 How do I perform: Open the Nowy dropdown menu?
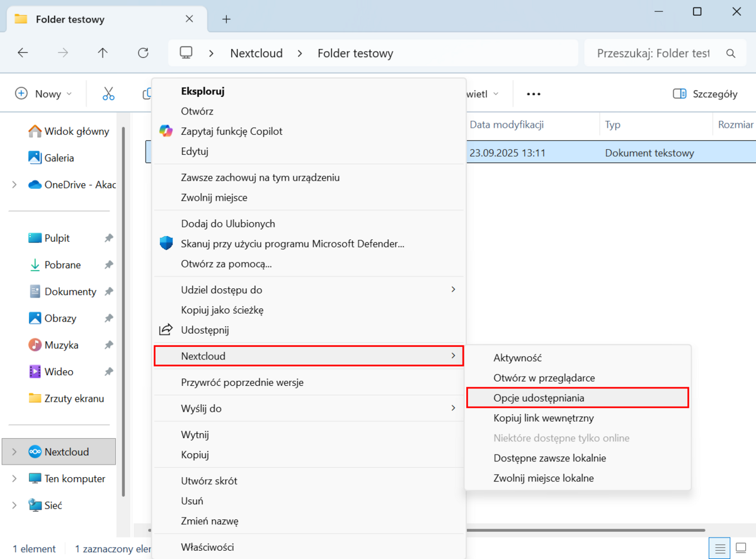click(x=43, y=94)
